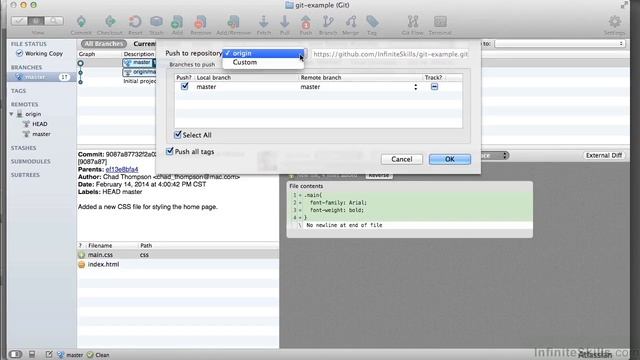640x360 pixels.
Task: Select main.css in file list
Action: click(178, 255)
